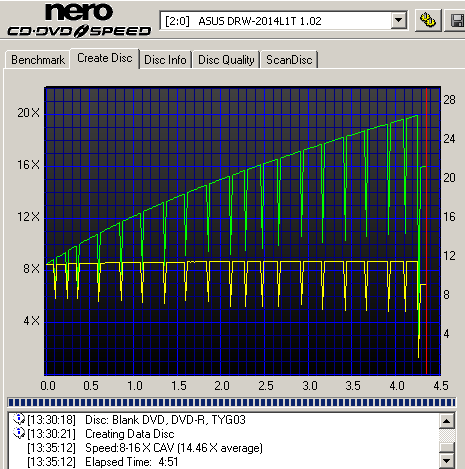Select the drive name text in the combo box
Screen dimensions: 465x469
(243, 21)
